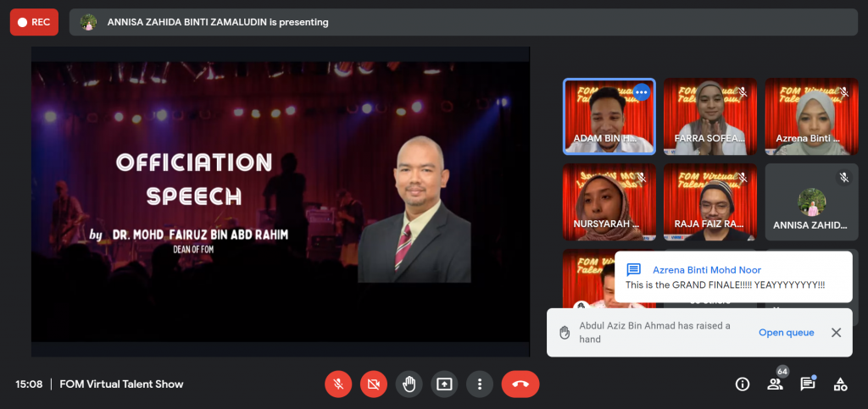Dismiss the raised hand notification
Screen dimensions: 868x409
(836, 333)
